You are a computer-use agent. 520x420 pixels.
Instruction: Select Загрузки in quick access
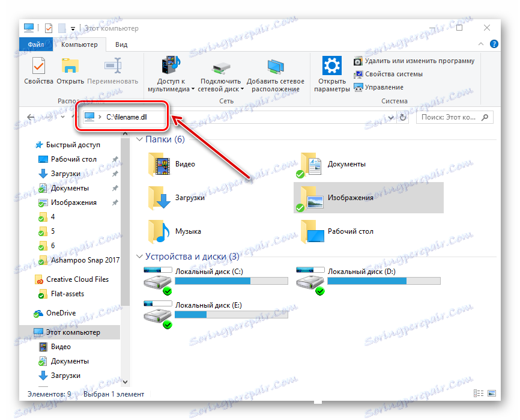(x=59, y=174)
